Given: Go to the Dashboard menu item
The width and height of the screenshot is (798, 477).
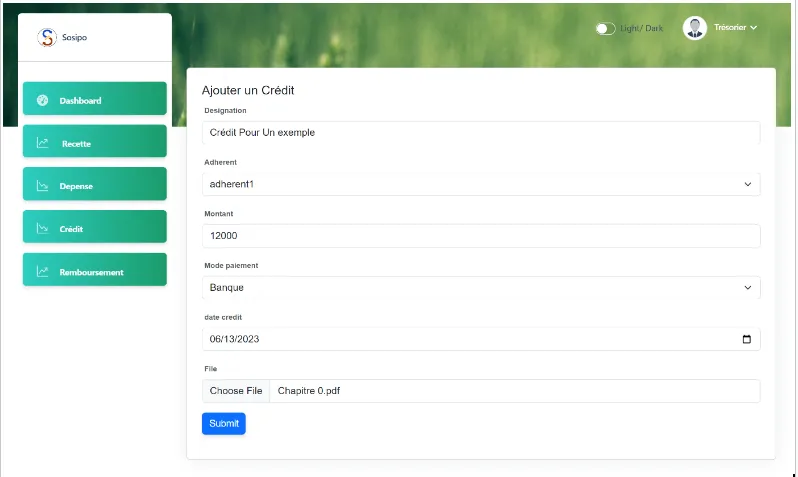Looking at the screenshot, I should (x=95, y=98).
